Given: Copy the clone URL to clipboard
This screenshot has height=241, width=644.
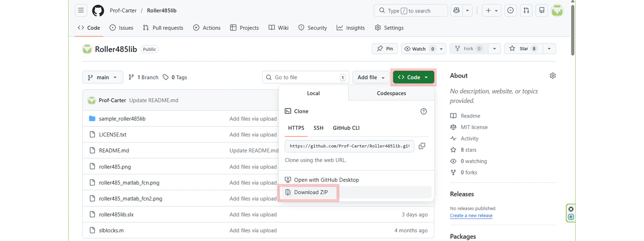Looking at the screenshot, I should coord(422,146).
